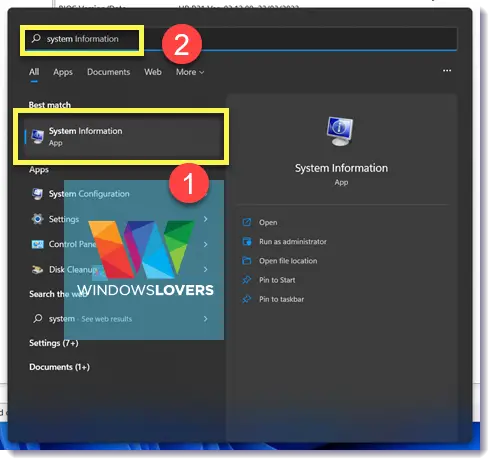Viewport: 495px width, 465px height.
Task: Choose Pin to taskbar
Action: coord(281,299)
